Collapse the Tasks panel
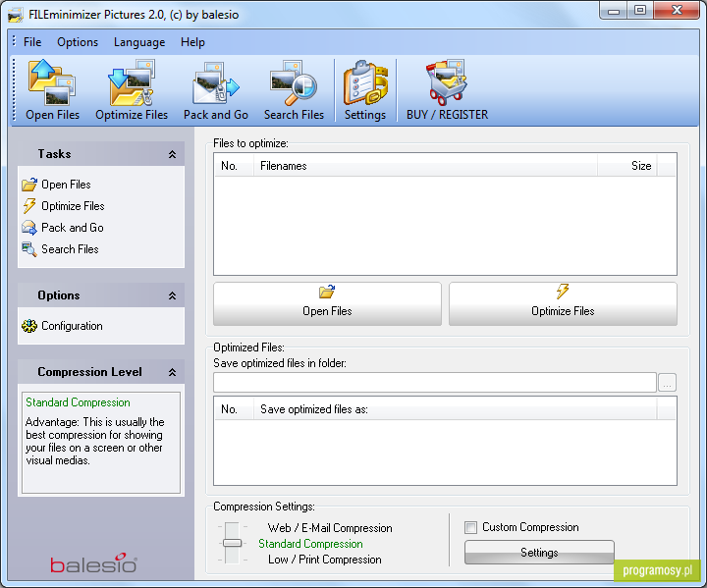The height and width of the screenshot is (588, 707). click(172, 155)
